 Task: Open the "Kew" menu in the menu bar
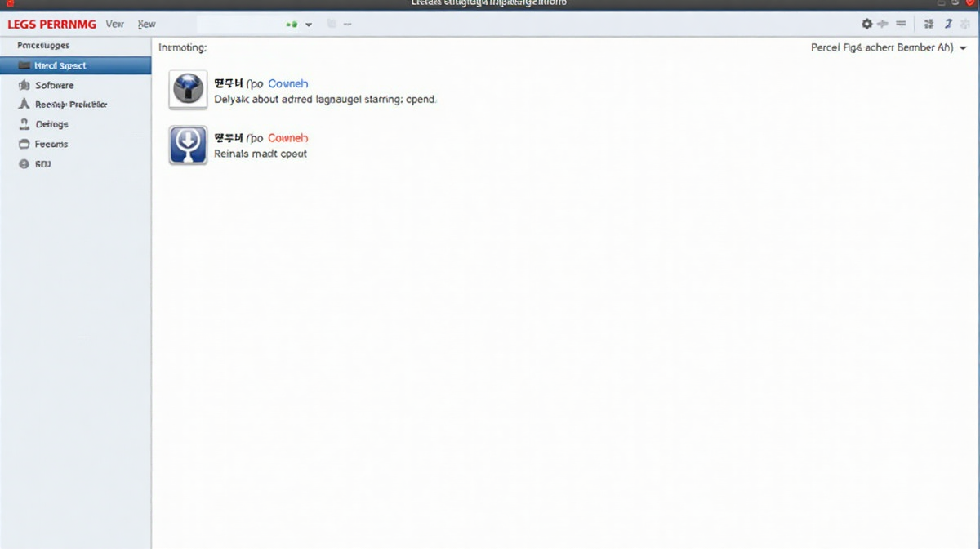pyautogui.click(x=147, y=25)
